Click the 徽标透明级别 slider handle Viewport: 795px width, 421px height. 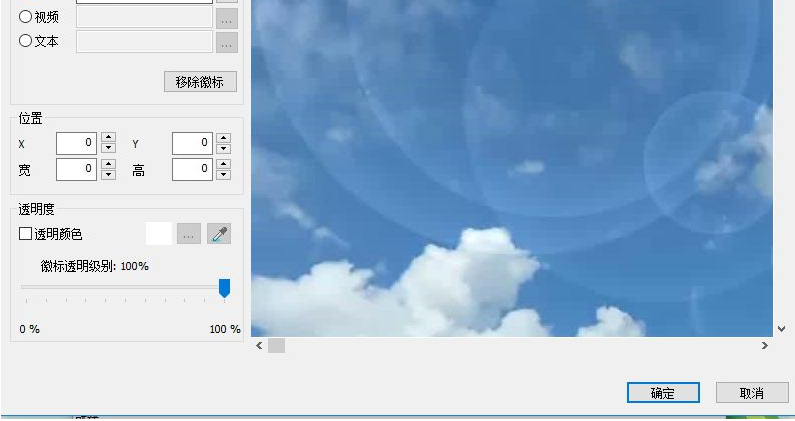224,288
